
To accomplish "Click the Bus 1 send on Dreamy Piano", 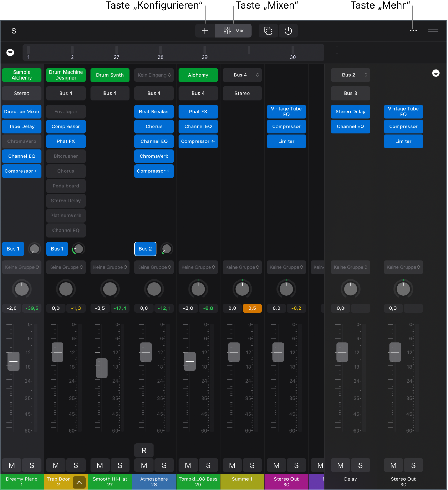I will [x=13, y=249].
